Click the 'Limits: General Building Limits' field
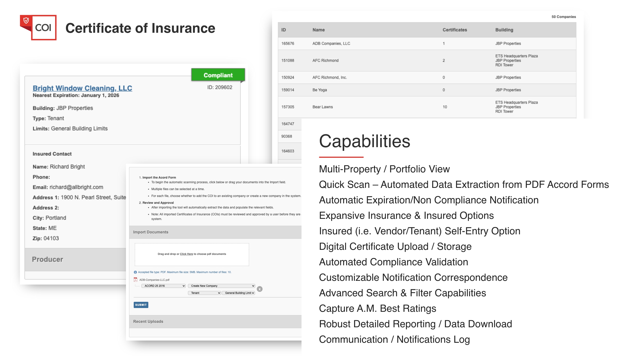 (70, 129)
